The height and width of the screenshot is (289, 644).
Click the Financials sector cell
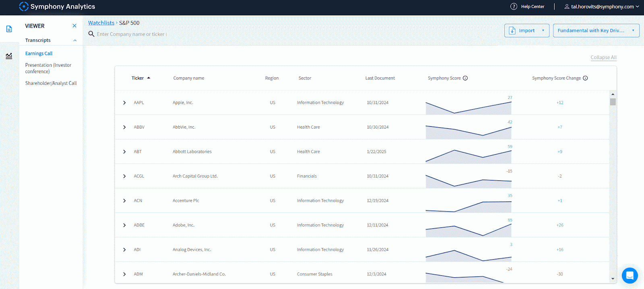[307, 176]
